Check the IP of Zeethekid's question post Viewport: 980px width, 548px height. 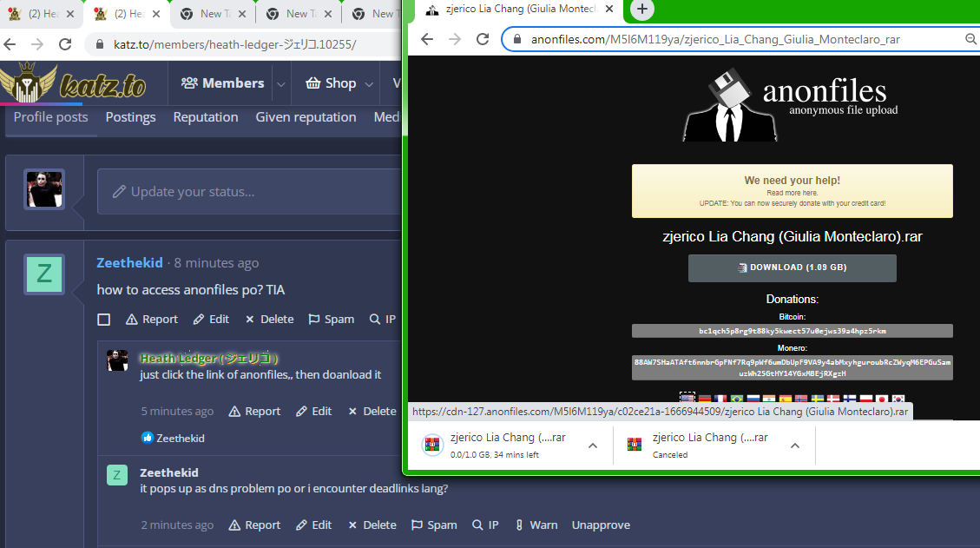(383, 319)
